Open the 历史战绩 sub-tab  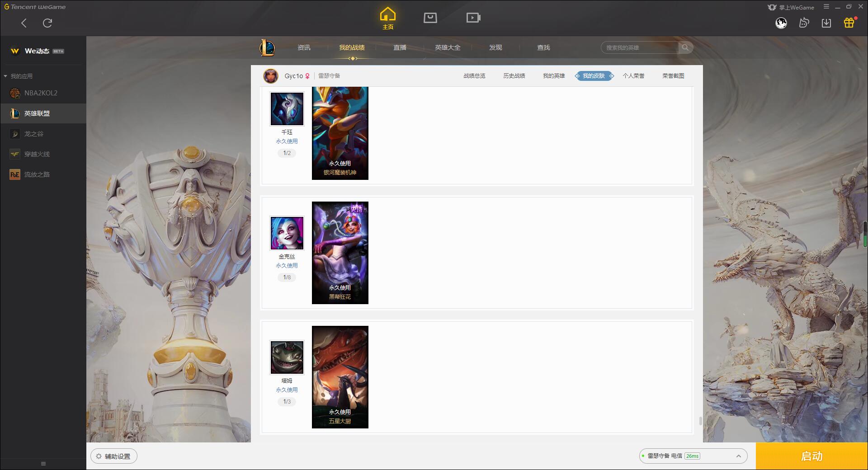click(x=514, y=76)
